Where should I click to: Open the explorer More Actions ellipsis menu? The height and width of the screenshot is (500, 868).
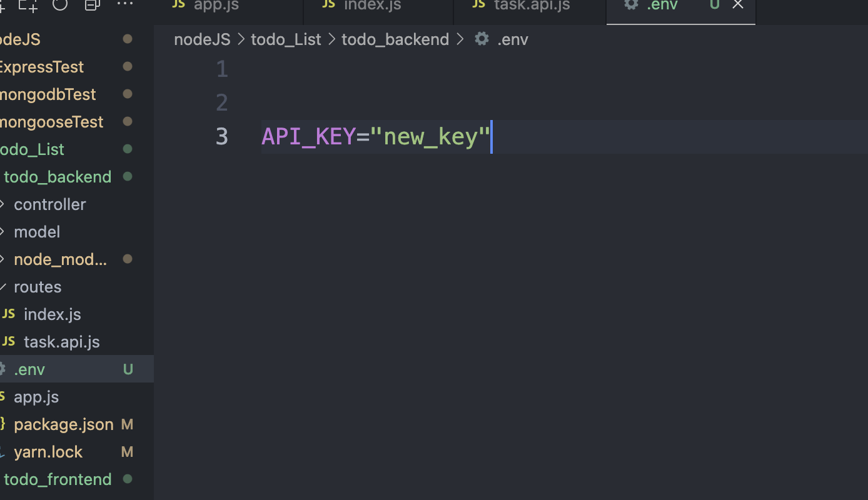[x=125, y=4]
